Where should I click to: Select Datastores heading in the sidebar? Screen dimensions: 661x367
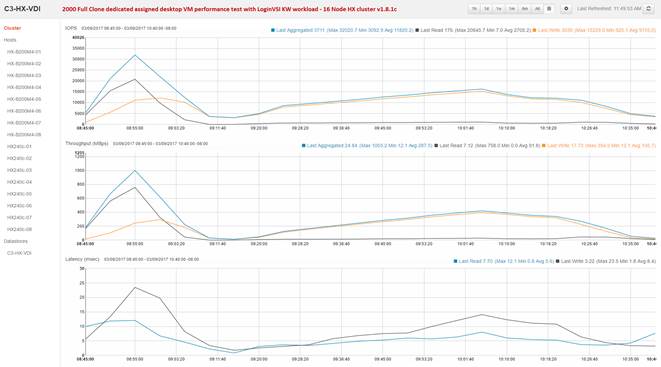point(16,241)
